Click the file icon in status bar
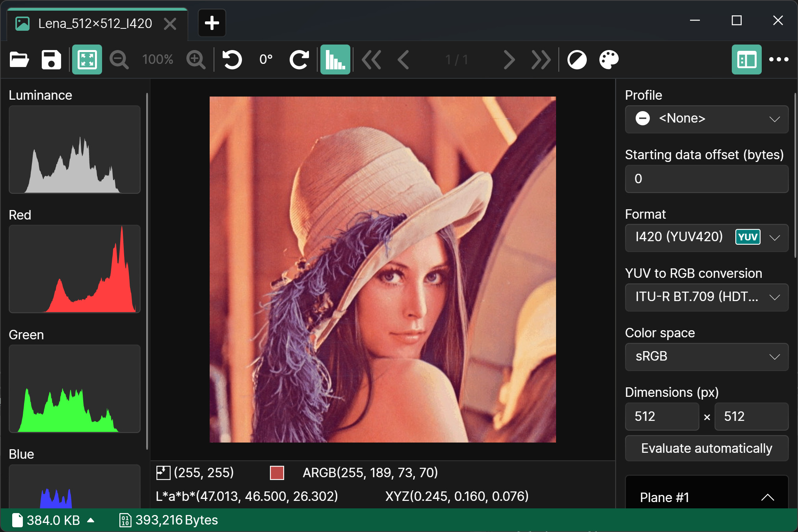The width and height of the screenshot is (798, 532). (17, 520)
